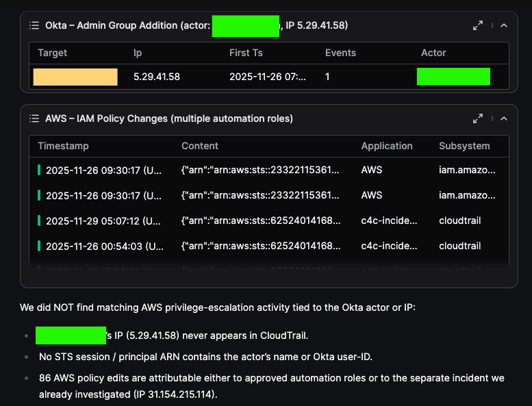Click the list icon beside AWS IAM Policy Changes
The width and height of the screenshot is (532, 406).
pos(34,118)
